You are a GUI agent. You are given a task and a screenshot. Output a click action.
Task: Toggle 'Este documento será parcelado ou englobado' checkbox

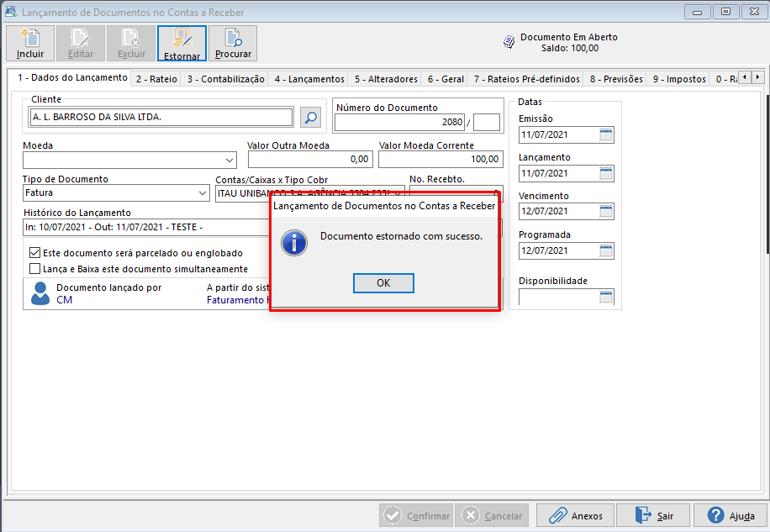34,253
